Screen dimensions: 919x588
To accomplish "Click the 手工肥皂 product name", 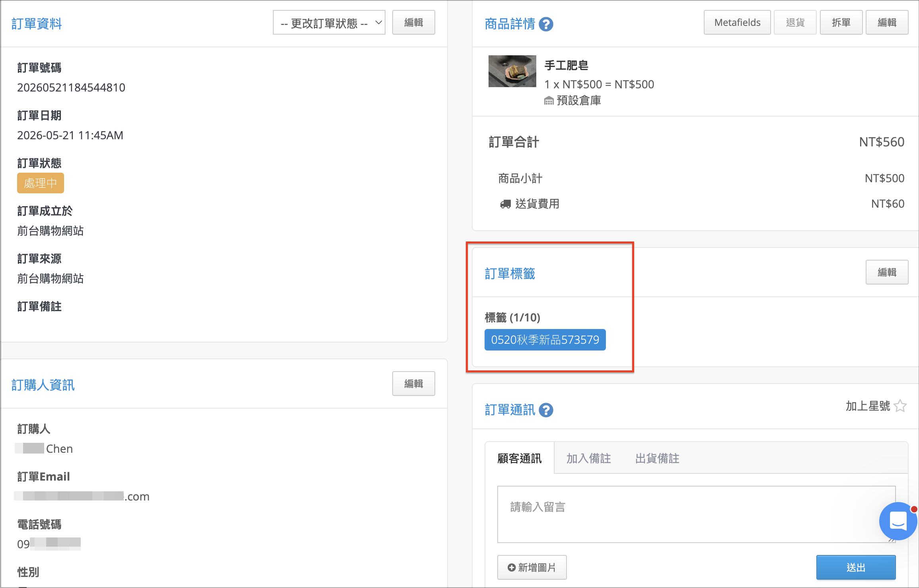I will (566, 65).
